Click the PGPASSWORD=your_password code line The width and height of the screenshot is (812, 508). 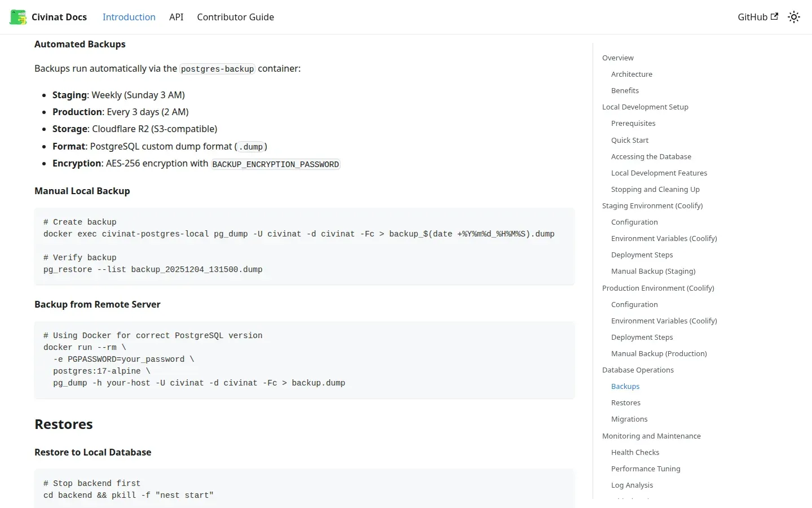[x=123, y=360]
